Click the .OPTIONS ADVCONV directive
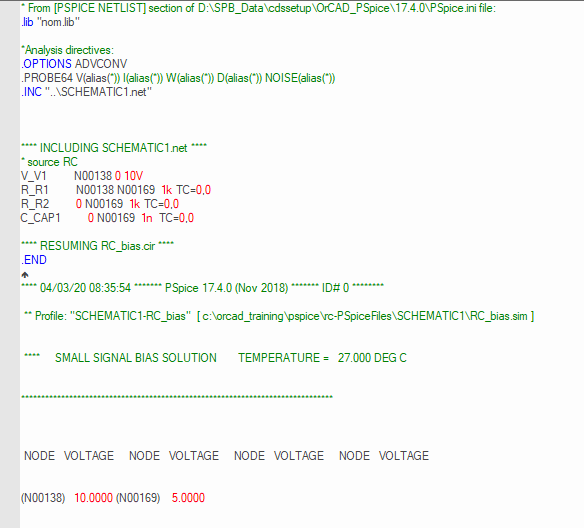The height and width of the screenshot is (528, 584). tap(74, 64)
